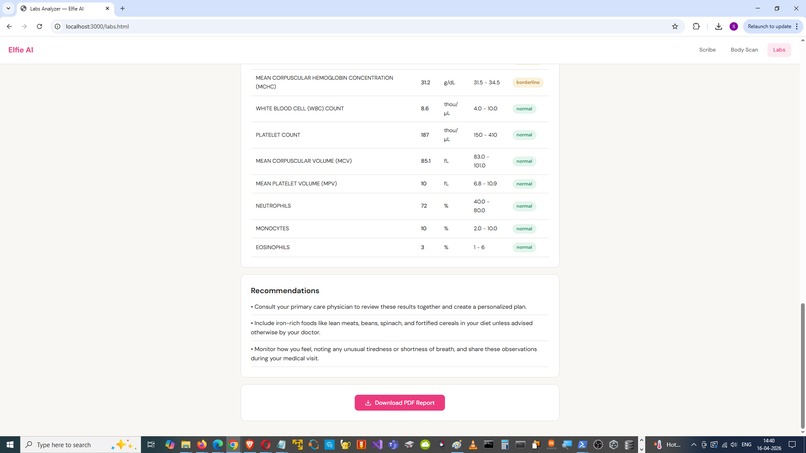Click the purple profile avatar icon

coord(734,26)
